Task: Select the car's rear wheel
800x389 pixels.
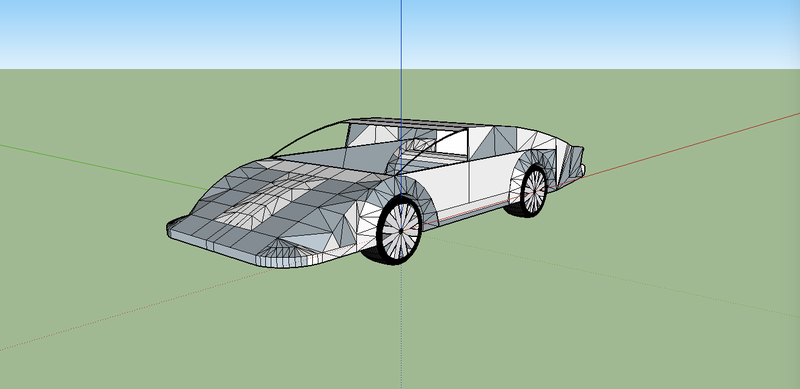Action: point(533,191)
